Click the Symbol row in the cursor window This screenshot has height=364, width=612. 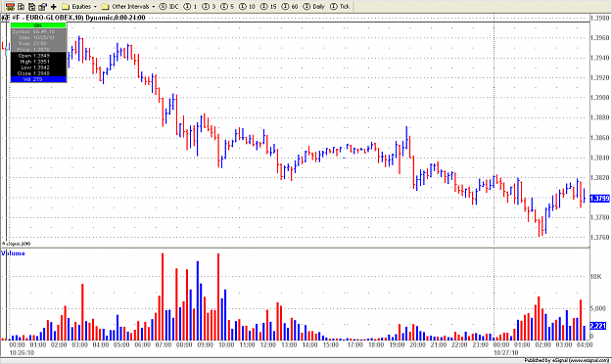pos(38,31)
